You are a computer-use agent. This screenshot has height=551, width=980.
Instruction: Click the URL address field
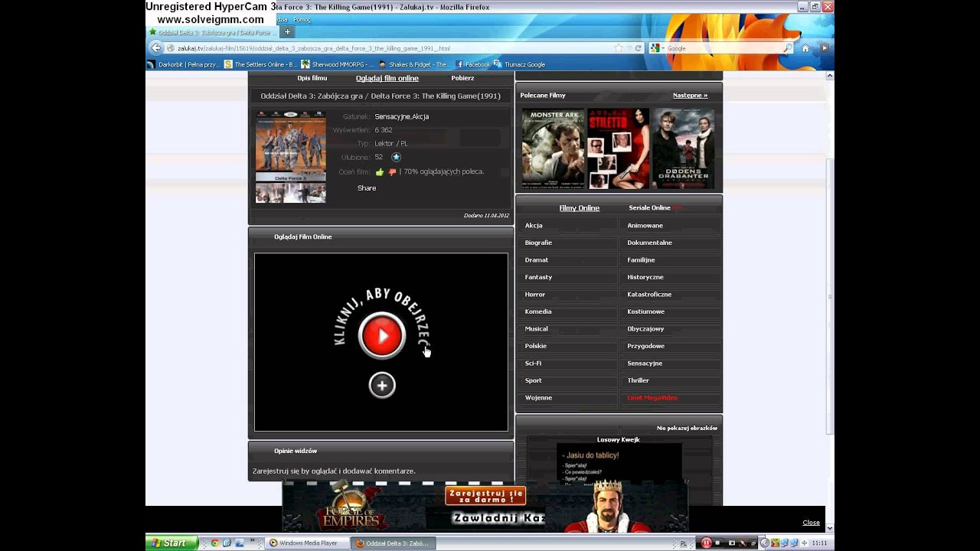[x=390, y=48]
